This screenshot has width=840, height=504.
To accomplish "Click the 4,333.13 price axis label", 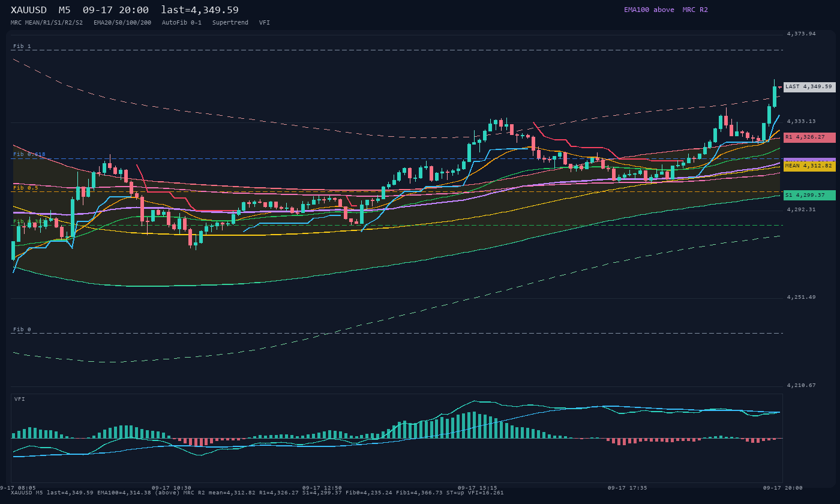I will (x=801, y=121).
